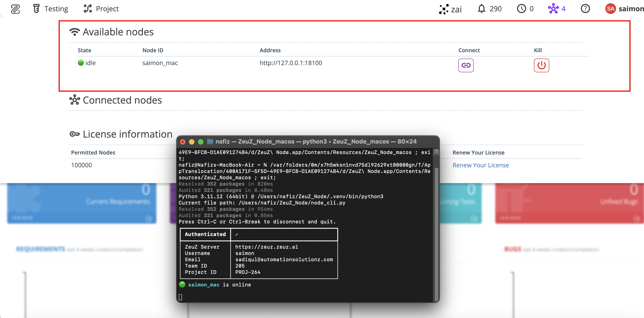The image size is (644, 318).
Task: Select the saimon_mac node ID text
Action: 160,63
